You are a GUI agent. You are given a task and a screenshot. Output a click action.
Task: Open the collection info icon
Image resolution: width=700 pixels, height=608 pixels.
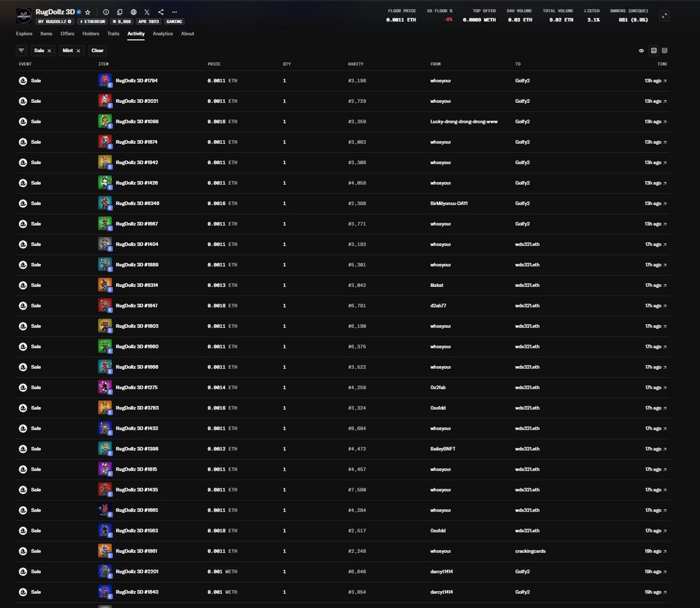click(106, 12)
